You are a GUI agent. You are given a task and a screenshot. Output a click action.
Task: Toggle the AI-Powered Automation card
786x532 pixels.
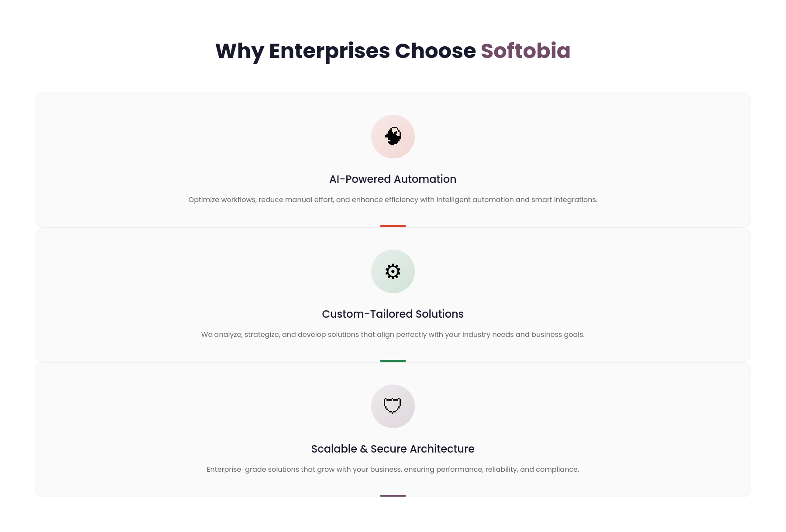(x=393, y=159)
